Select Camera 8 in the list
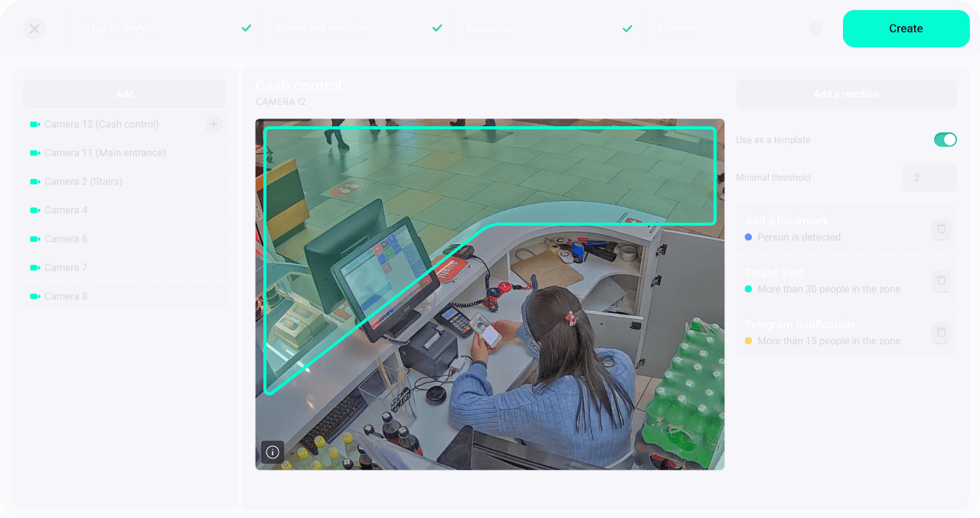 125,296
